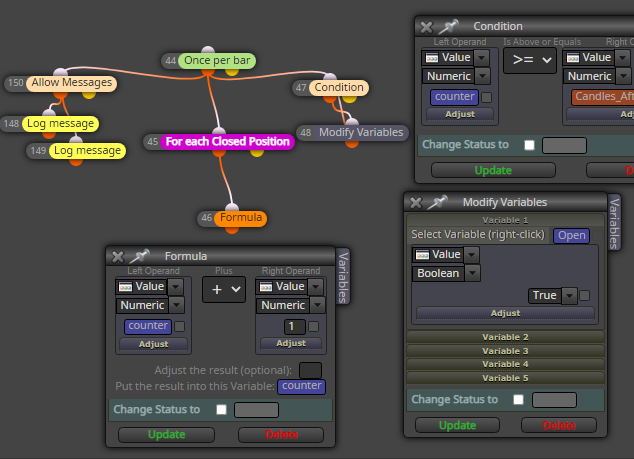Close the Condition panel with X icon
The image size is (634, 459).
(x=426, y=27)
